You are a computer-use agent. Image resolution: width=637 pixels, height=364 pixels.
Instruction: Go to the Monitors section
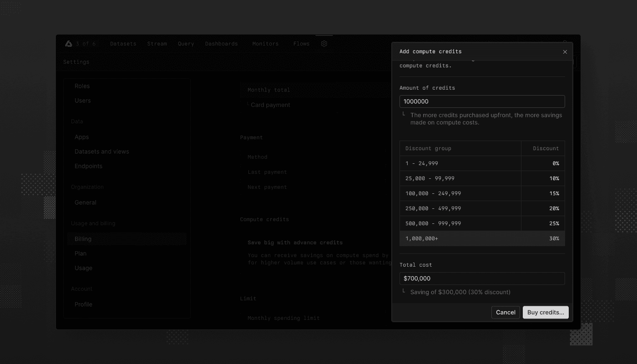[265, 43]
